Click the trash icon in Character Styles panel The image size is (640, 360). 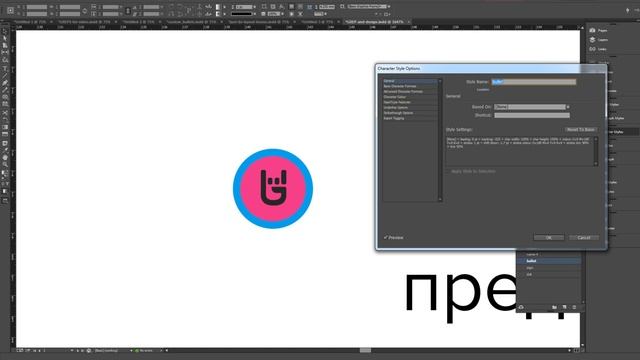click(574, 307)
